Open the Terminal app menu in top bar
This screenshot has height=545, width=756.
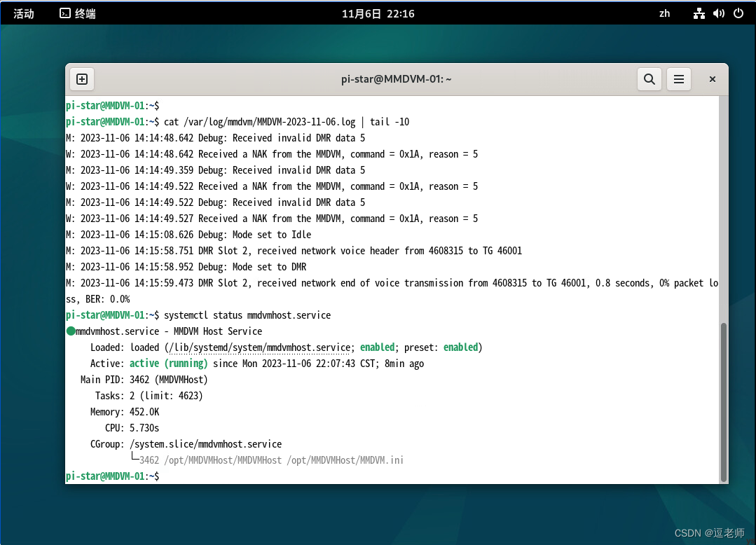click(x=78, y=13)
